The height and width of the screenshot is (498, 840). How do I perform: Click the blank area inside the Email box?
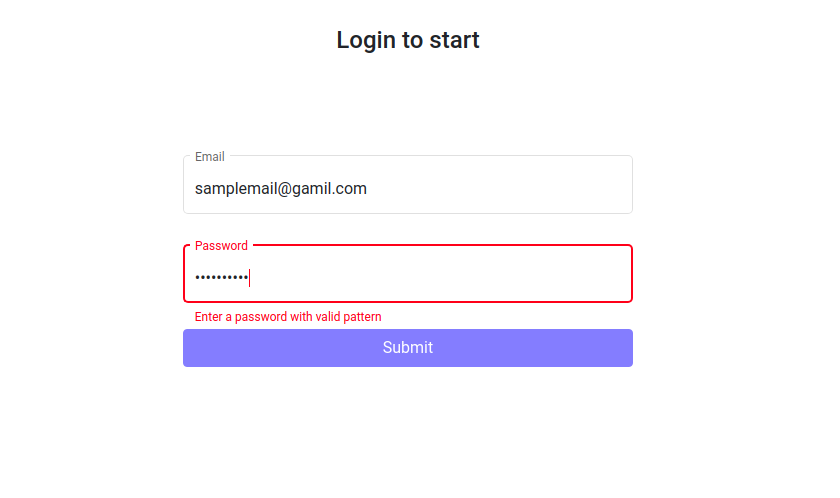pos(498,188)
